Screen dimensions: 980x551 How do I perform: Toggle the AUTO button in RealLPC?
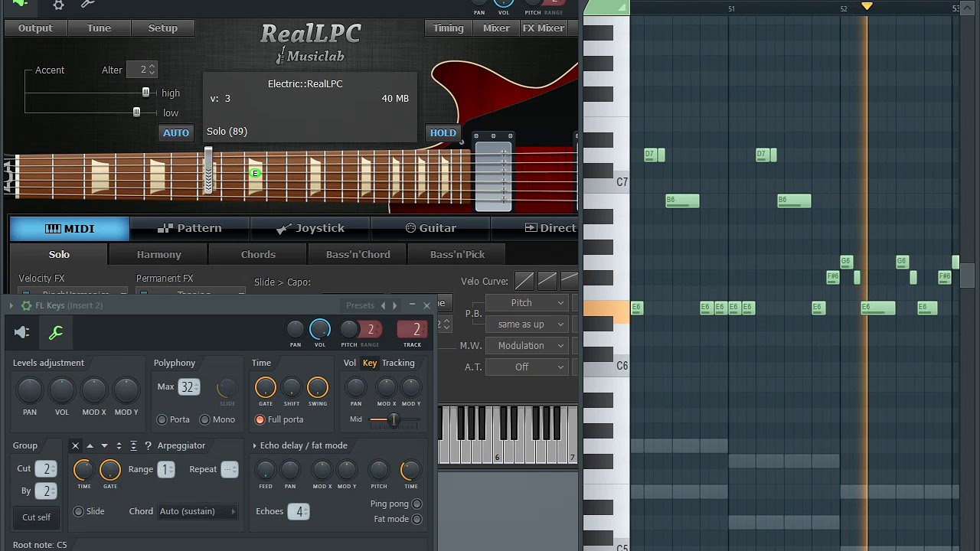point(176,132)
